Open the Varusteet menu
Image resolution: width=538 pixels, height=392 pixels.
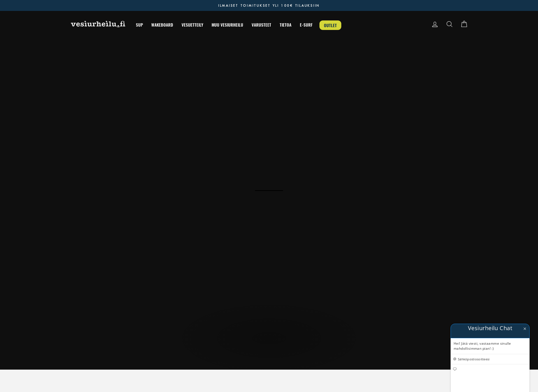pyautogui.click(x=261, y=25)
